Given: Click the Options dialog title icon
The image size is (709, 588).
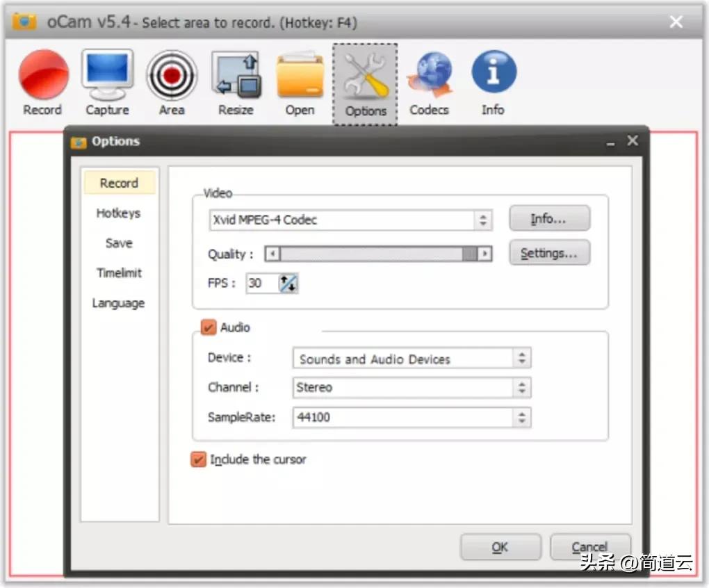Looking at the screenshot, I should (x=79, y=142).
